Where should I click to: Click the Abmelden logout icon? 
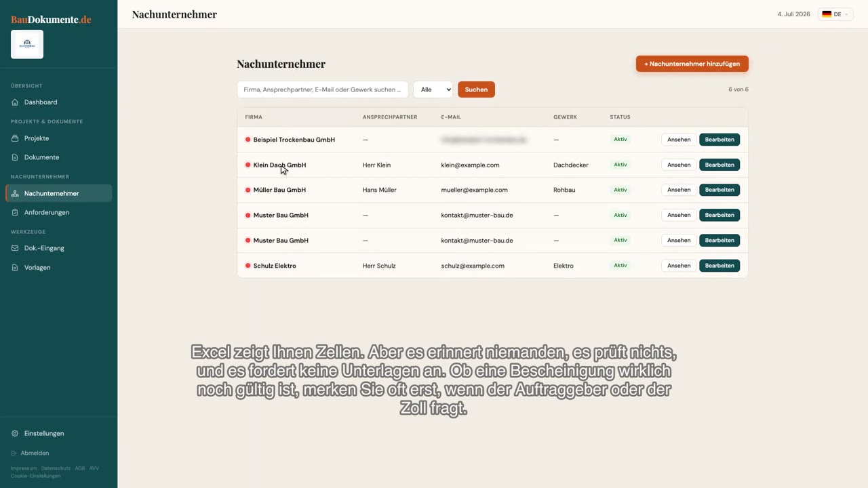14,453
